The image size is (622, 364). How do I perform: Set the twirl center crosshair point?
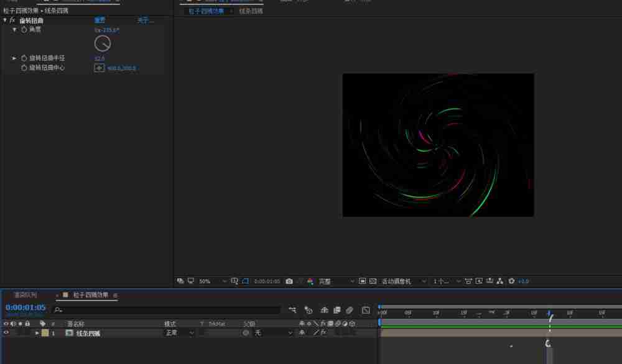coord(99,68)
